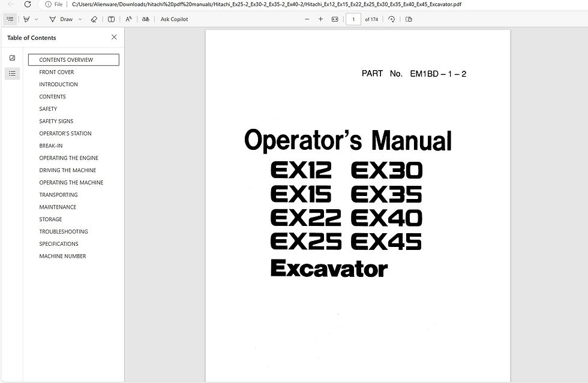This screenshot has height=383, width=588.
Task: Go to OPERATOR'S STATION section
Action: pos(65,134)
